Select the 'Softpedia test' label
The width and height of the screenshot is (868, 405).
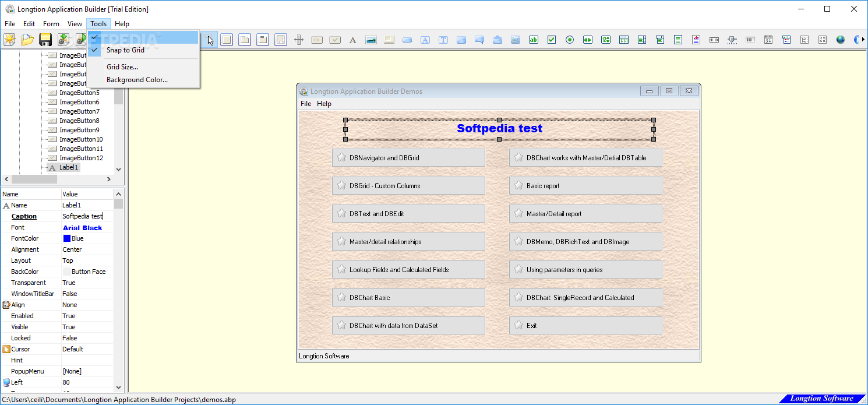[499, 129]
